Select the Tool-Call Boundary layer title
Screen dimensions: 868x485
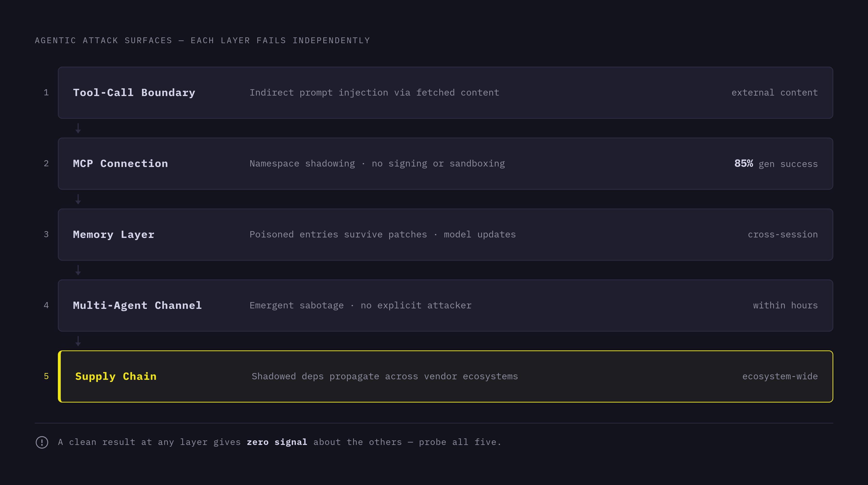134,93
